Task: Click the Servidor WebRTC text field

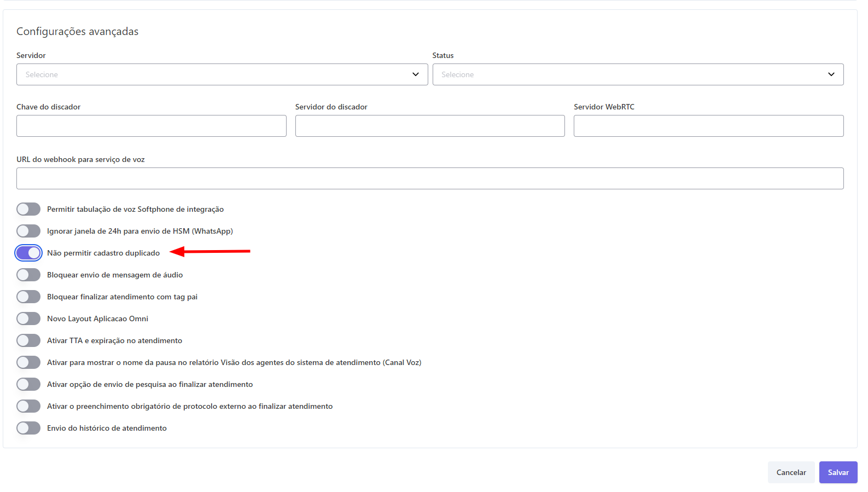Action: [708, 126]
